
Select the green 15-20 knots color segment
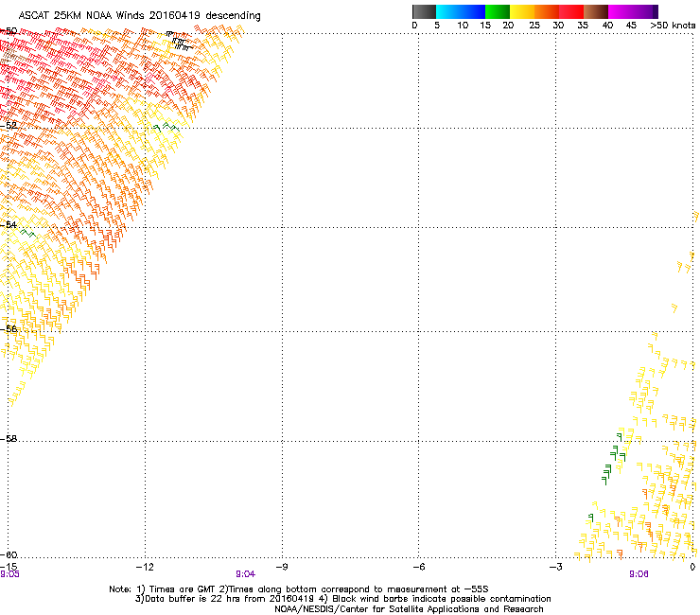498,11
